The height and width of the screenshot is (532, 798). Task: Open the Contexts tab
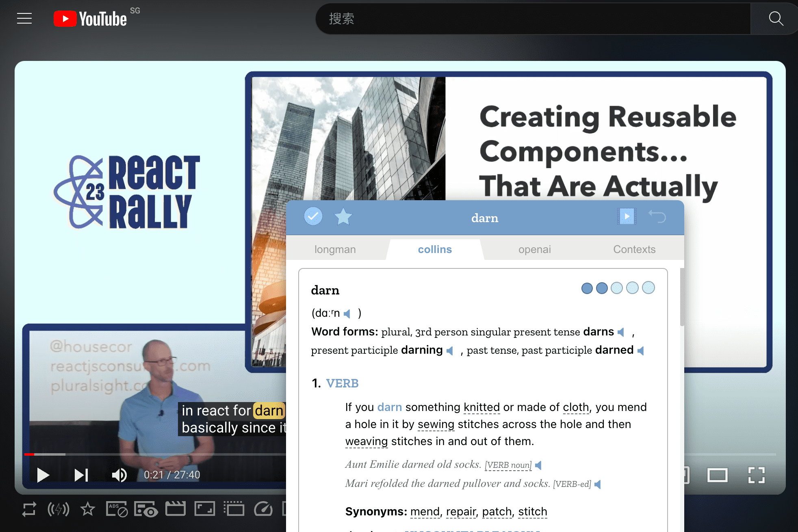click(x=634, y=249)
